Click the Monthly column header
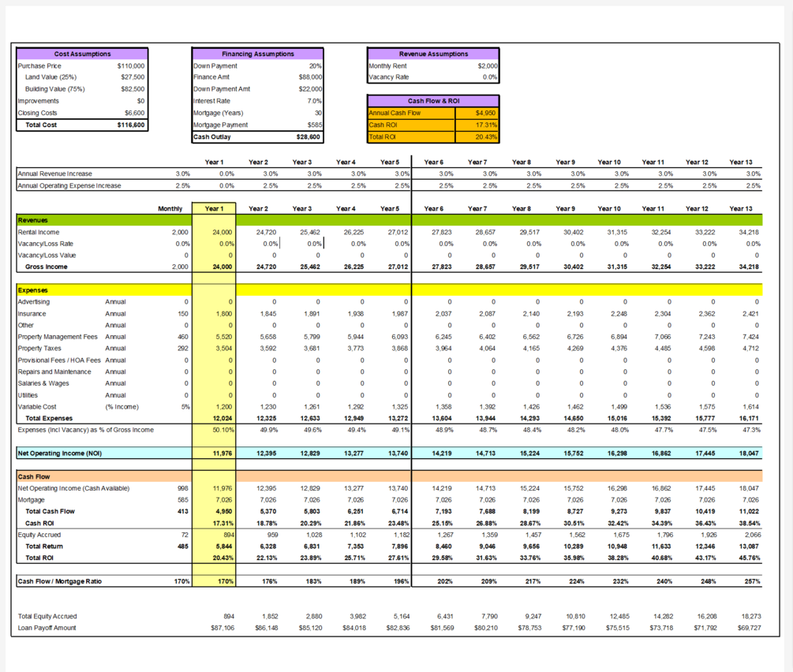 tap(170, 208)
